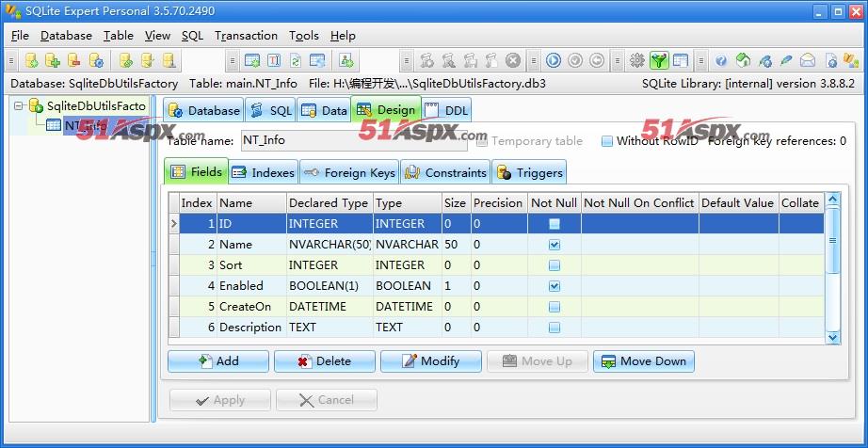Screen dimensions: 868x448
Task: Click the Add field button
Action: pos(218,361)
